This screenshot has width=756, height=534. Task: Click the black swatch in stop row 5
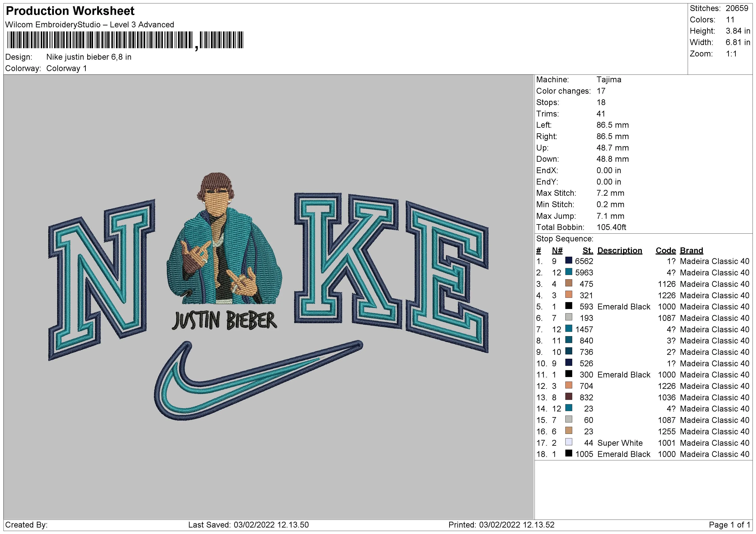(x=569, y=306)
